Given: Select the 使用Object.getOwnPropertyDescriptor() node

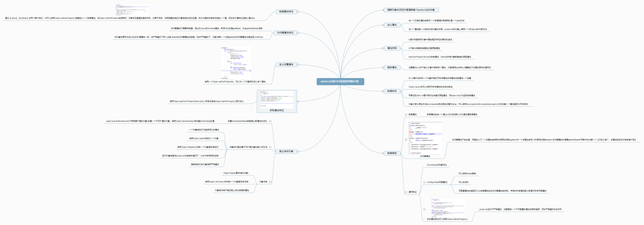Looking at the screenshot, I should (x=206, y=101).
